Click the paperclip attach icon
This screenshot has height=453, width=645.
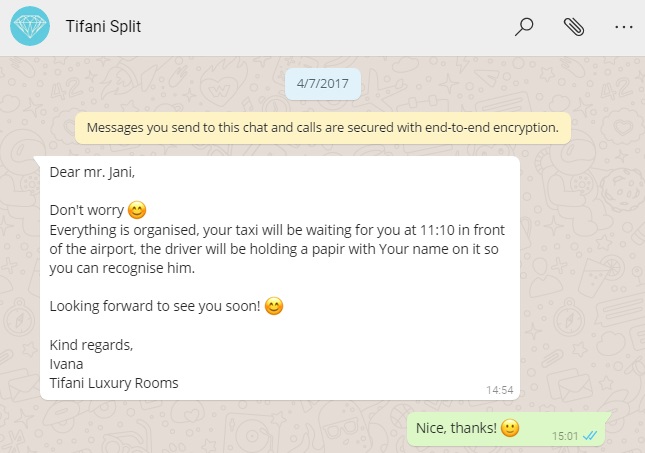click(574, 27)
